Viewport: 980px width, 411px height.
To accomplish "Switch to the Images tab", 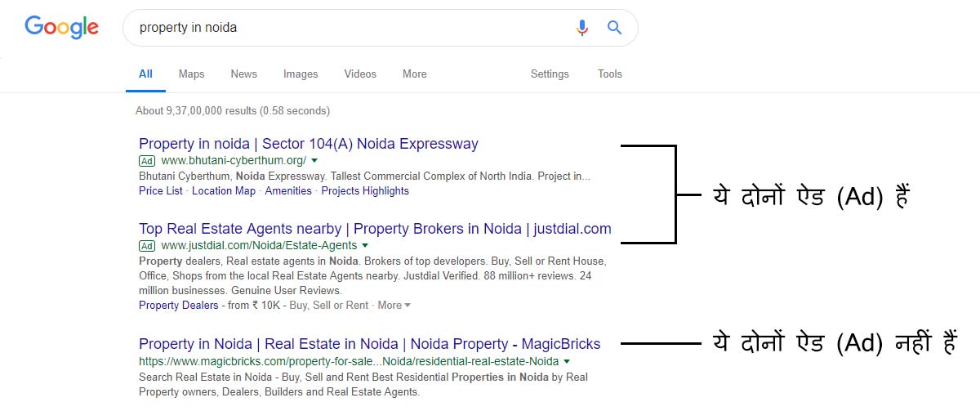I will pyautogui.click(x=301, y=74).
